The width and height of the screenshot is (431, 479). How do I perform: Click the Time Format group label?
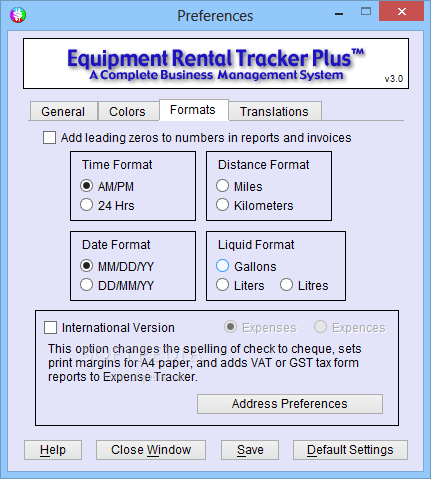coord(117,165)
